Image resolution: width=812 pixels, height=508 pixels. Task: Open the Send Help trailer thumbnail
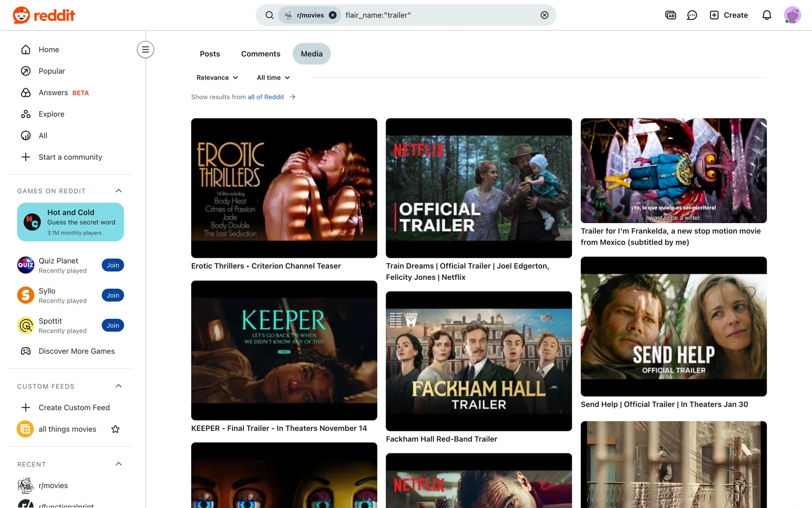(x=673, y=326)
